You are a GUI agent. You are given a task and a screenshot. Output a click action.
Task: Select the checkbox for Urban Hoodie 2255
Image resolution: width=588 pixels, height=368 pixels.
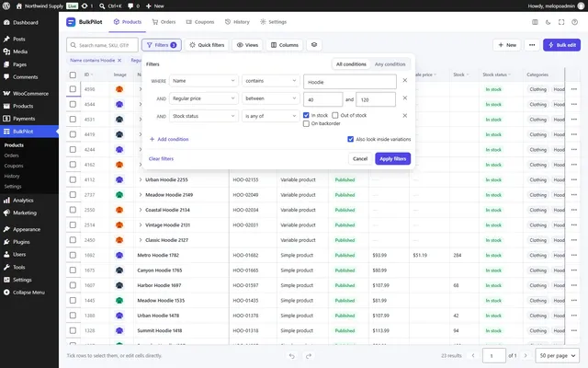(73, 180)
